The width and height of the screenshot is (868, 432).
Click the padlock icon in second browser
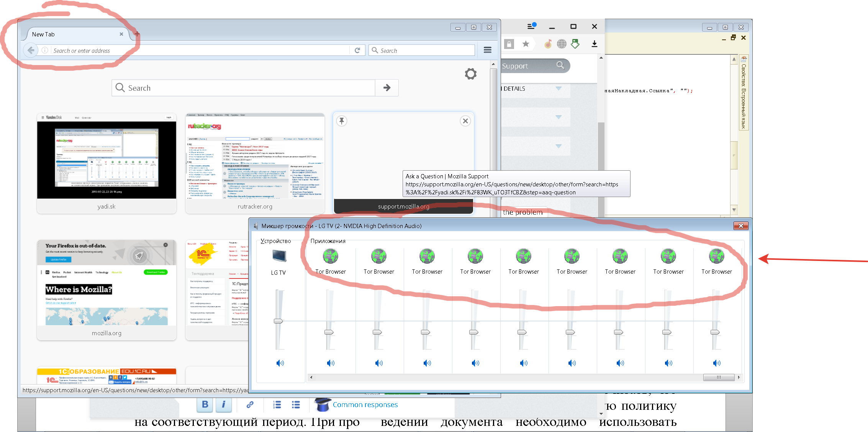509,44
